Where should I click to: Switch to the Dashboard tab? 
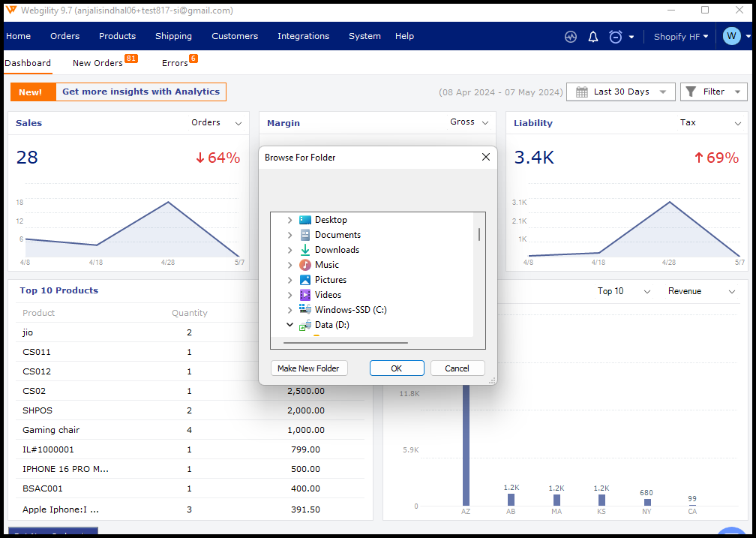pyautogui.click(x=28, y=63)
